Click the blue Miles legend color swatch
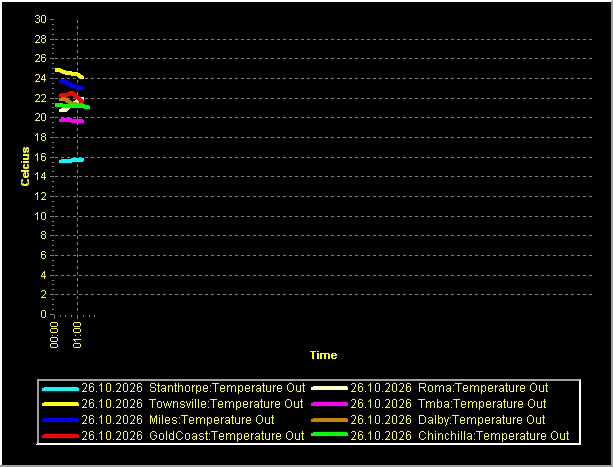 tap(61, 420)
